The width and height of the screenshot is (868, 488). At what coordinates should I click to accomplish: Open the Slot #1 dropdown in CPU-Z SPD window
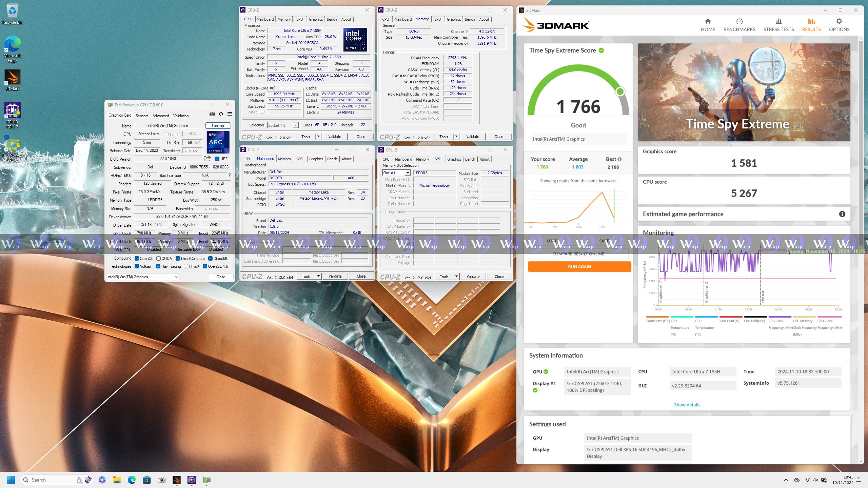pos(396,173)
